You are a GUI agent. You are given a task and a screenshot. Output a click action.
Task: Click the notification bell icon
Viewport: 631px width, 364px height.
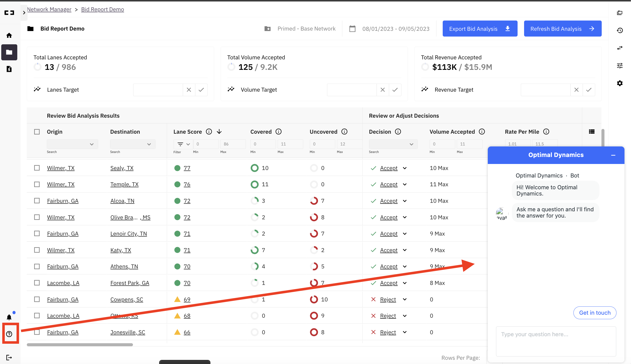[x=9, y=317]
